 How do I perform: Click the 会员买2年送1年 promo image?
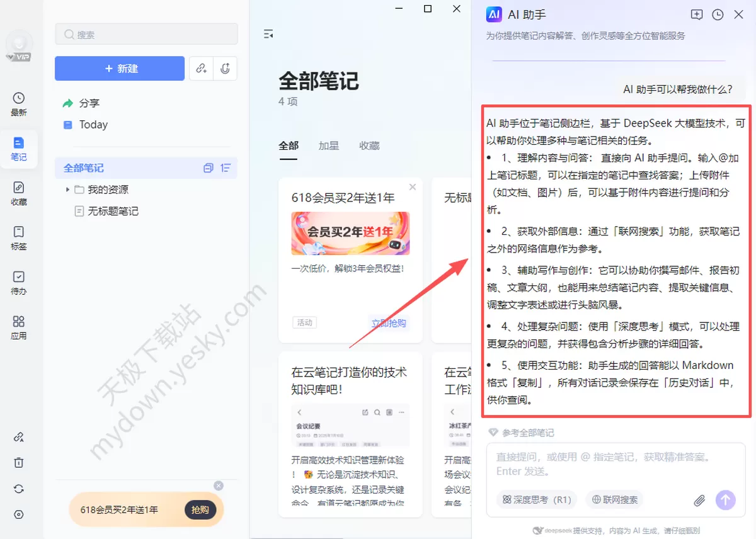tap(350, 233)
